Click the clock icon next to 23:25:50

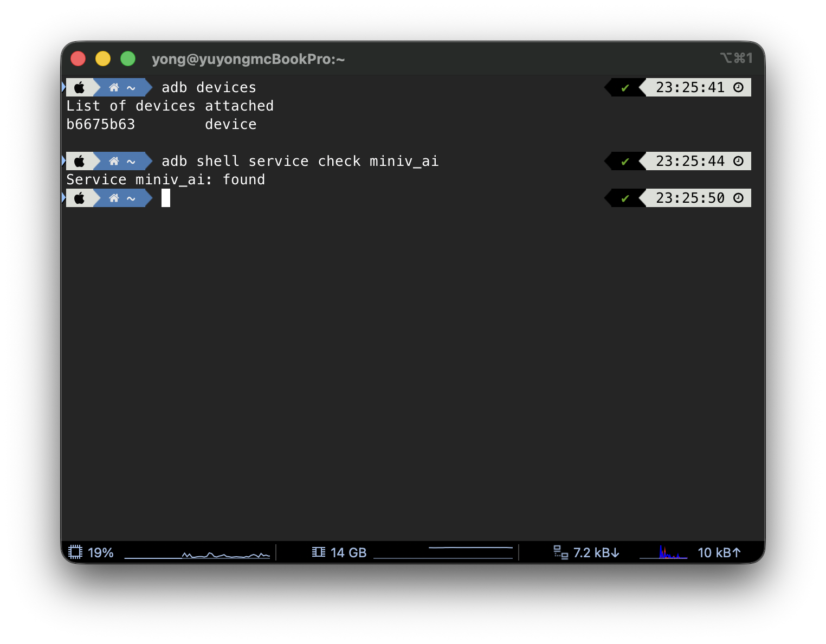[x=738, y=198]
